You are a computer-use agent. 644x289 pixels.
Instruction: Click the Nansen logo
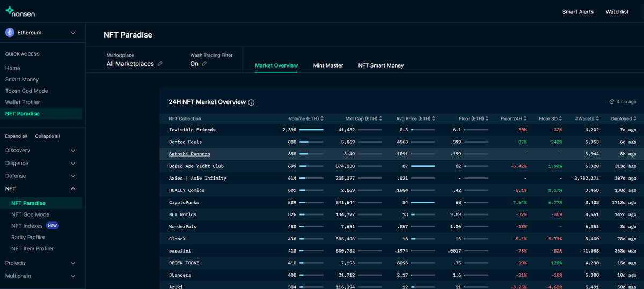(20, 11)
